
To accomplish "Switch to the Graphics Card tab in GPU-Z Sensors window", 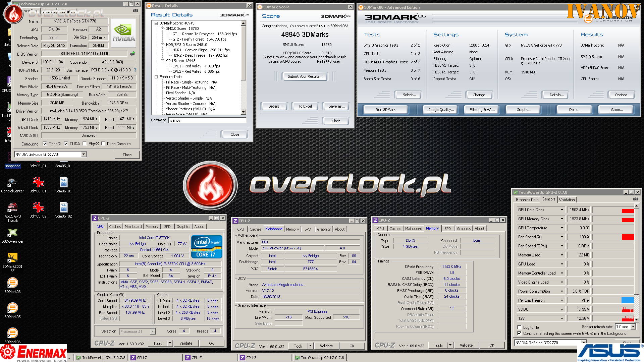I will (527, 200).
